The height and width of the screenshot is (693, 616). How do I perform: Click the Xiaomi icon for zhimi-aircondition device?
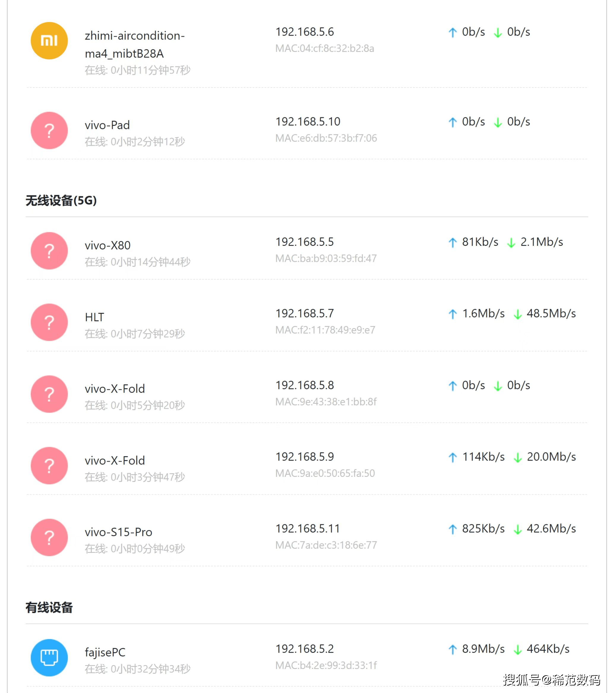pos(49,41)
